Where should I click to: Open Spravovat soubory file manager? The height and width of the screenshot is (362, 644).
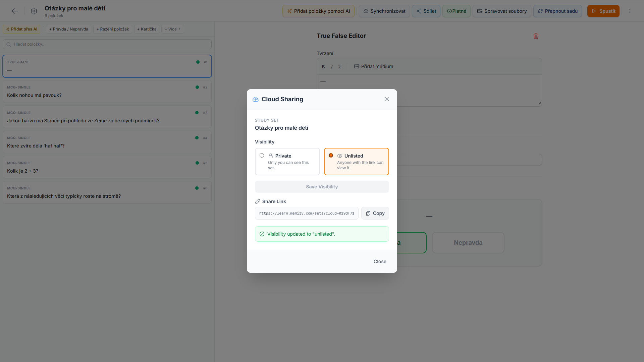click(x=502, y=11)
